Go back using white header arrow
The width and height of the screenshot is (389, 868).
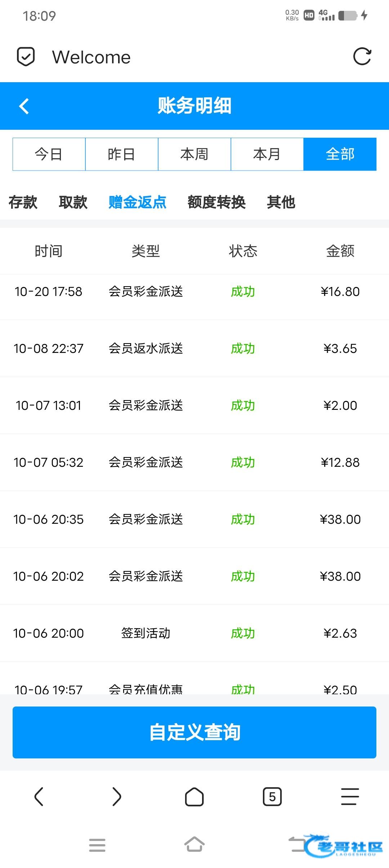24,106
